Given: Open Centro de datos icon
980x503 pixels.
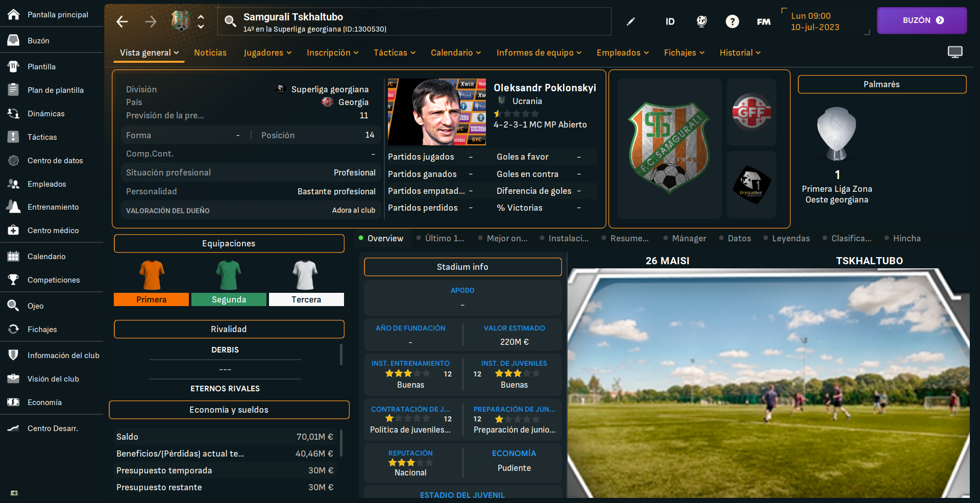Looking at the screenshot, I should [x=14, y=160].
